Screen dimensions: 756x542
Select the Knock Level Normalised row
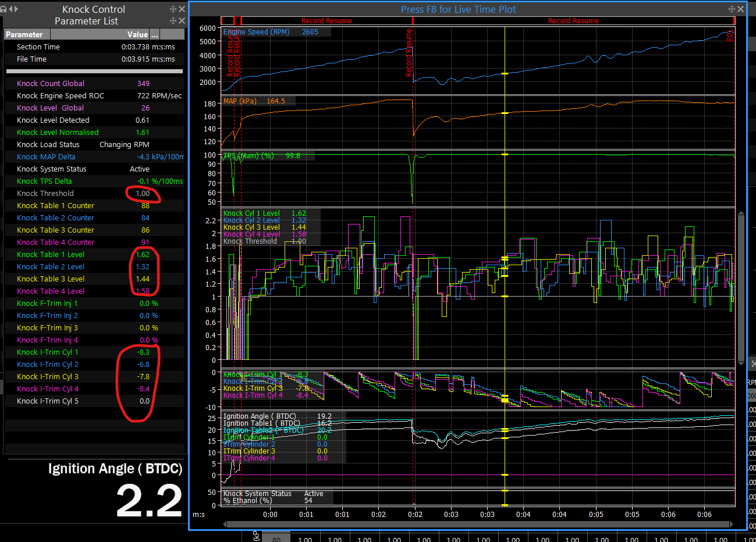point(94,132)
